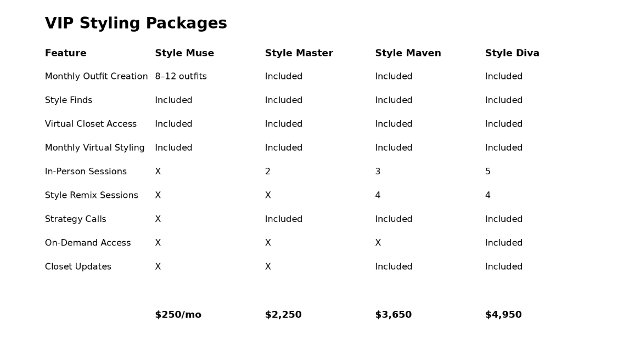Select the 8–12 outfits cell
The image size is (629, 364).
(181, 77)
